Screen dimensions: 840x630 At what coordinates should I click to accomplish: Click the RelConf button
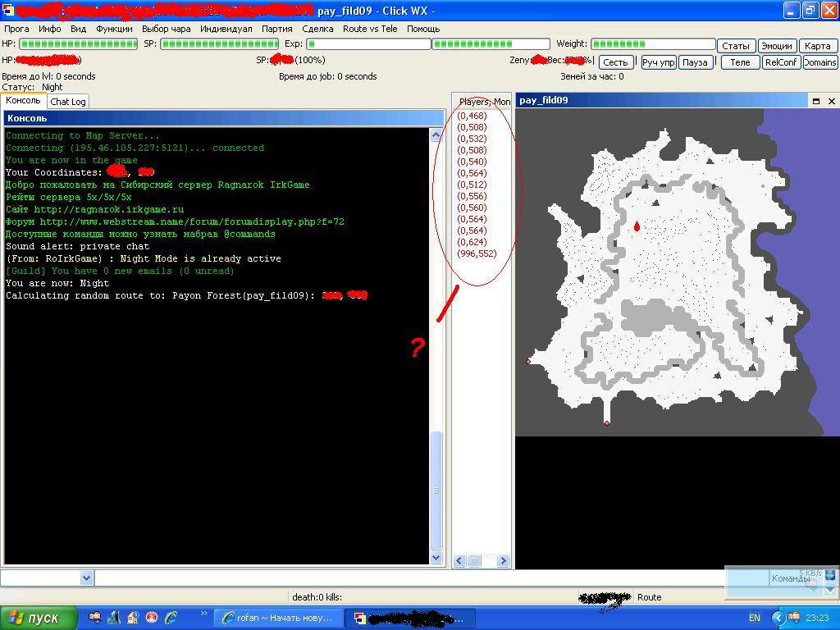781,62
